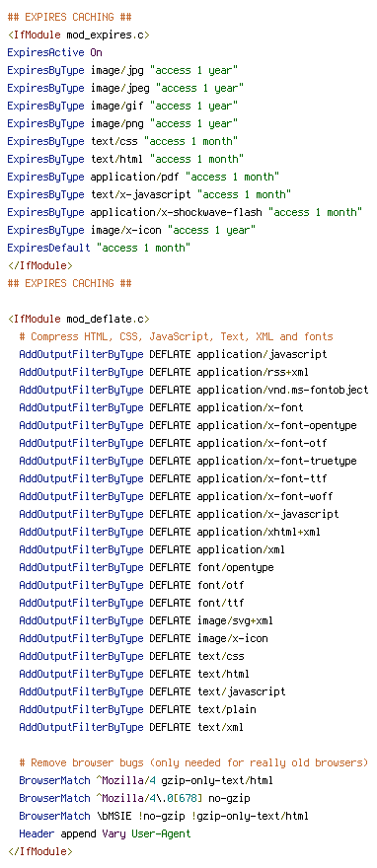Viewport: 377px width, 868px height.
Task: Select the ExpiresByType image/gif line
Action: point(122,106)
